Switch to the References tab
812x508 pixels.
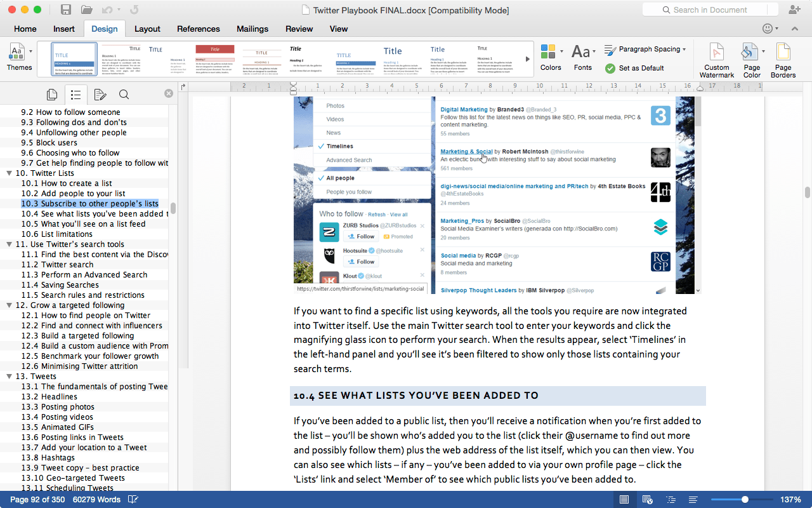coord(199,29)
